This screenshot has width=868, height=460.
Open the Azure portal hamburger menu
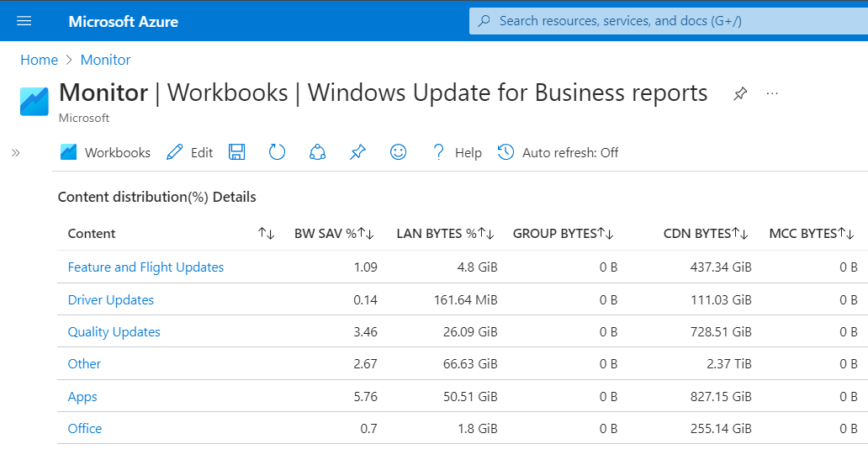[24, 21]
